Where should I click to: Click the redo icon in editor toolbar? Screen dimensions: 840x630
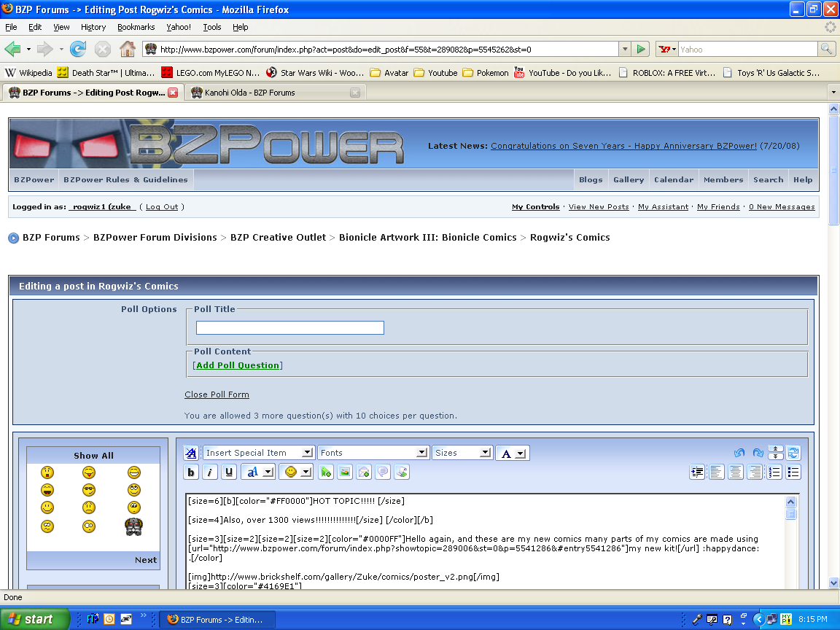click(x=758, y=453)
